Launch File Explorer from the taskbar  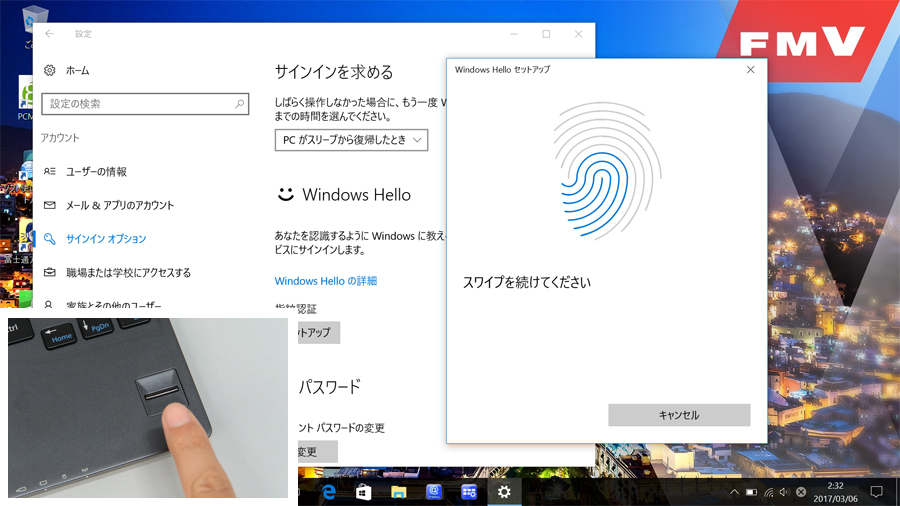coord(398,491)
